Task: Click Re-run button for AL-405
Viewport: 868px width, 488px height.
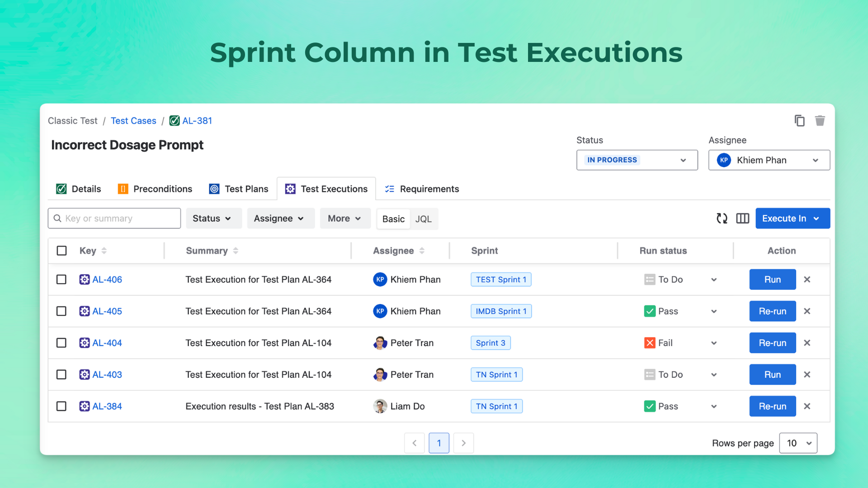Action: click(772, 311)
